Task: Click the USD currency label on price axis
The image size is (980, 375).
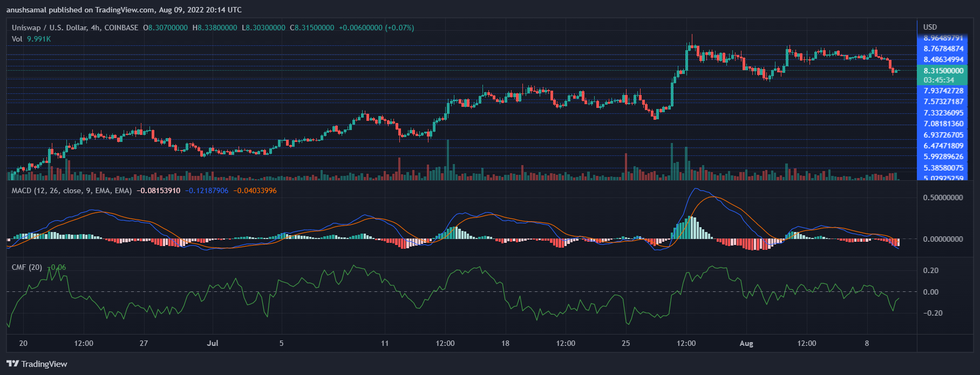Action: point(930,27)
